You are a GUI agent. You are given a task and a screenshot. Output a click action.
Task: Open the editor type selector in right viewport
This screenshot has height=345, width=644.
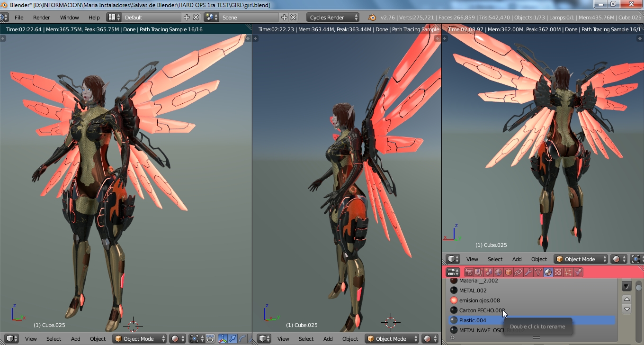tap(453, 259)
